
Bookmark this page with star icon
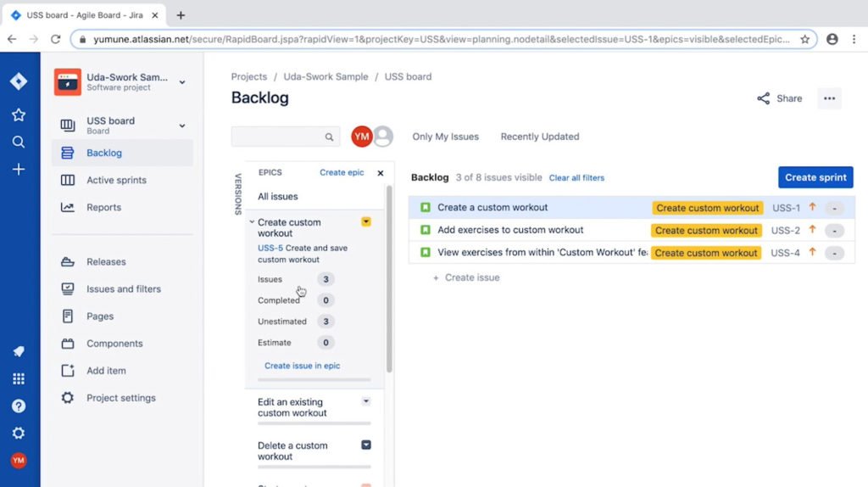click(805, 39)
